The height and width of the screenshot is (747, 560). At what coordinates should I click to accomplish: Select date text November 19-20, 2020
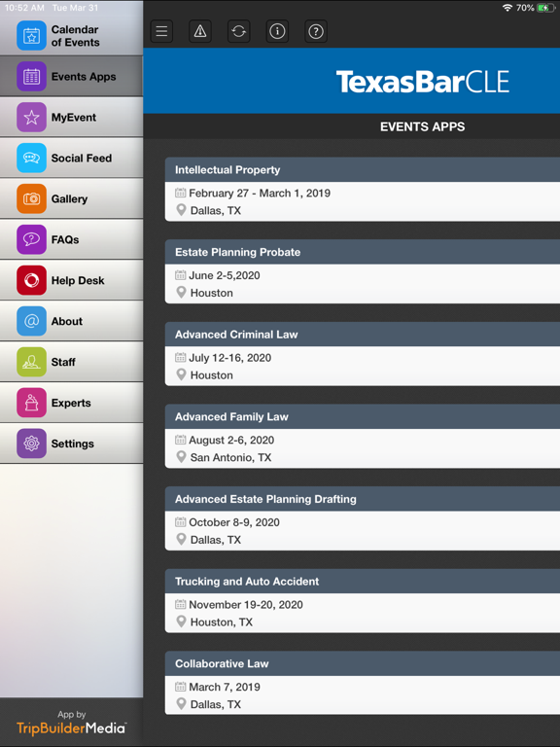246,605
